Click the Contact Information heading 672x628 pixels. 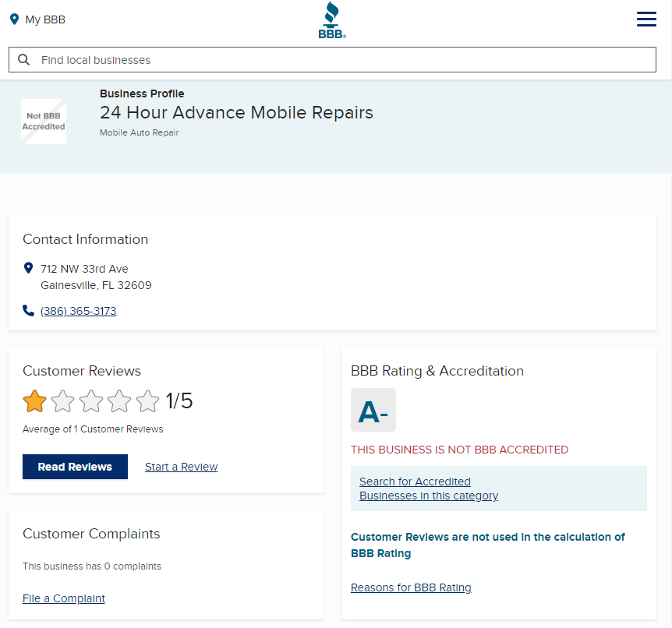click(85, 239)
